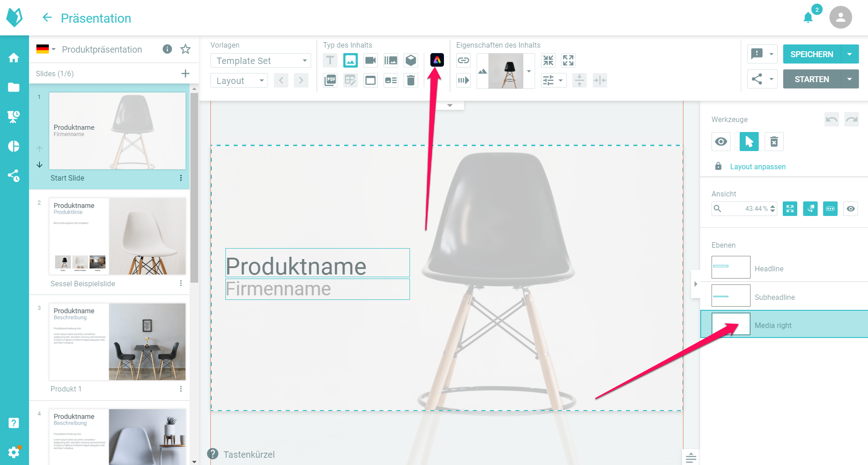Select PDF content type
868x465 pixels.
point(330,80)
